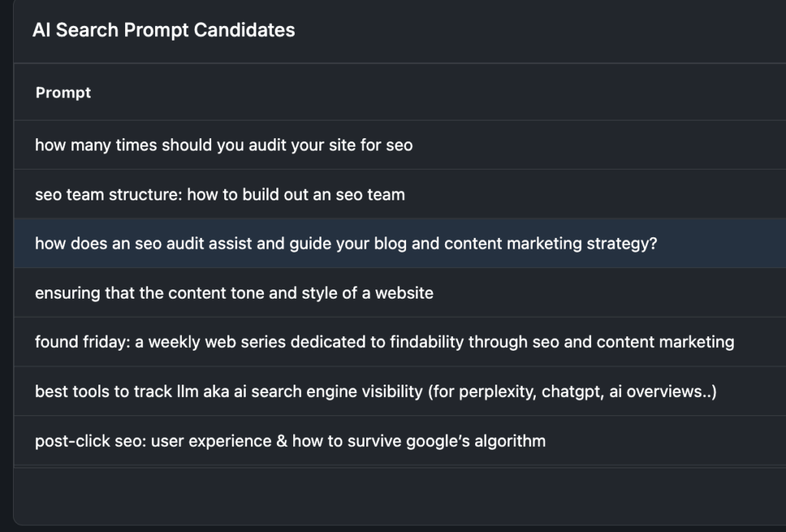Click the first prompt candidate in the table
The height and width of the screenshot is (532, 786).
(223, 145)
